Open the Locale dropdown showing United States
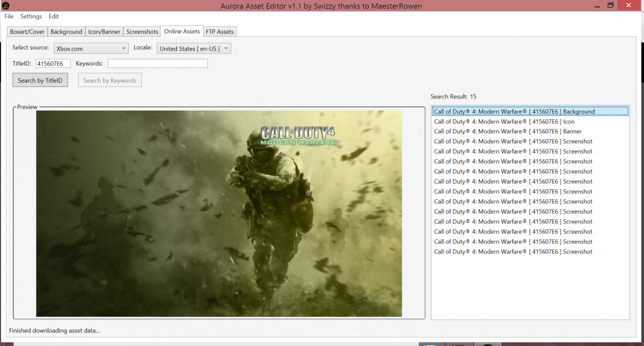Viewport: 644px width, 346px height. pos(194,48)
